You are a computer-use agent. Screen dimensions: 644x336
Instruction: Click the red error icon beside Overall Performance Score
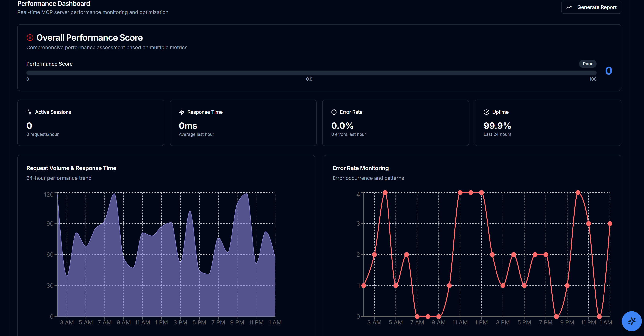pos(30,38)
